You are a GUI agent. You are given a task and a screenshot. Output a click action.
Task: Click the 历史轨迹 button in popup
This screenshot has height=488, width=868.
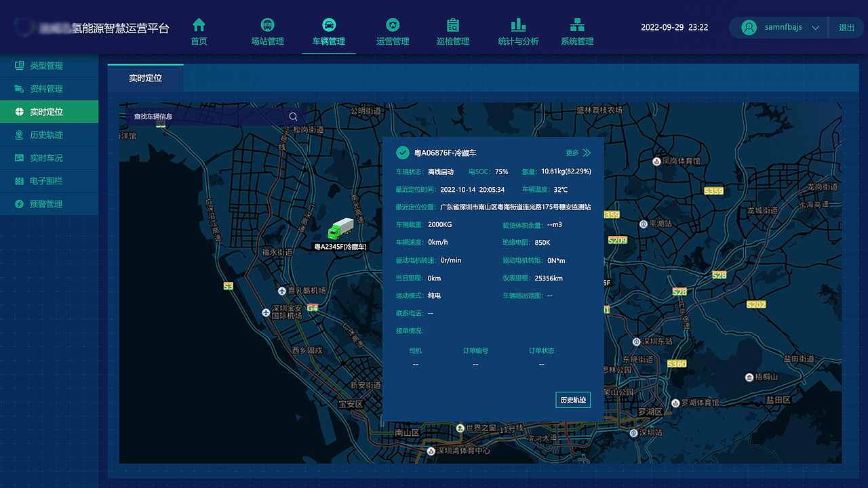(x=573, y=400)
